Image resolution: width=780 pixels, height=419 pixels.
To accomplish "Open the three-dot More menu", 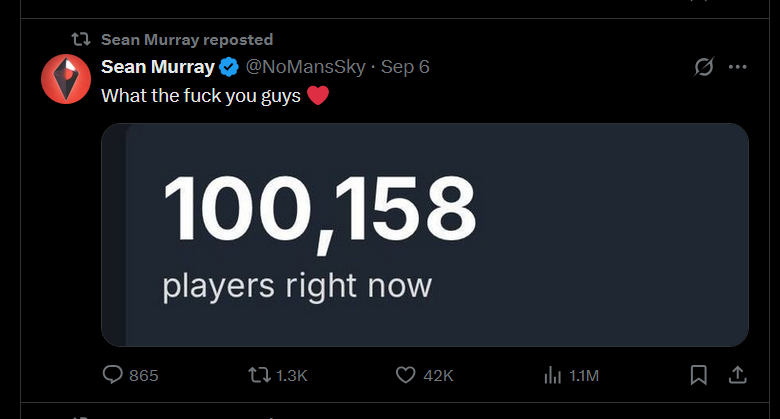I will (x=738, y=68).
